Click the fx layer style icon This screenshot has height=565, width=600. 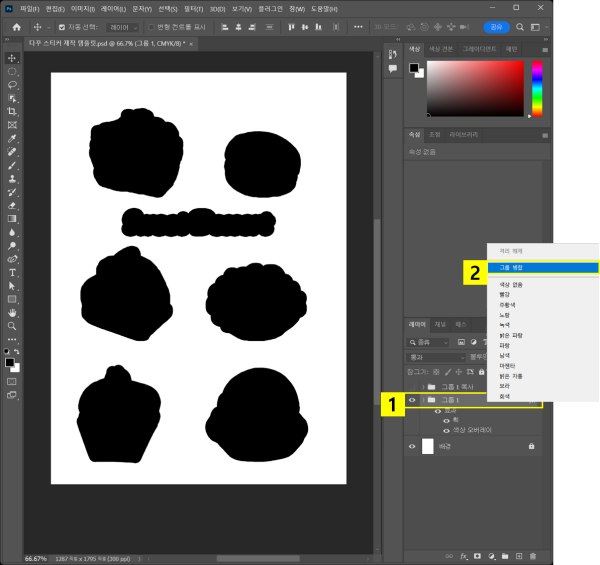(x=464, y=555)
